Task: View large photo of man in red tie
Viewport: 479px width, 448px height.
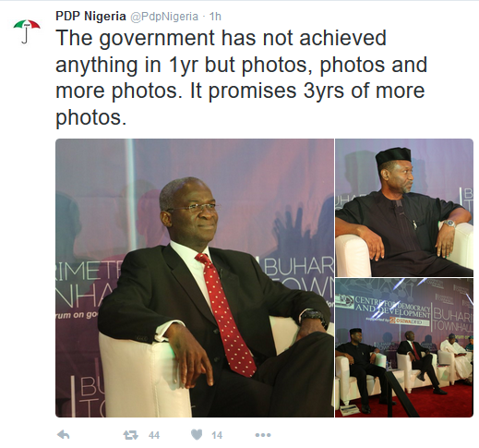Action: click(195, 278)
